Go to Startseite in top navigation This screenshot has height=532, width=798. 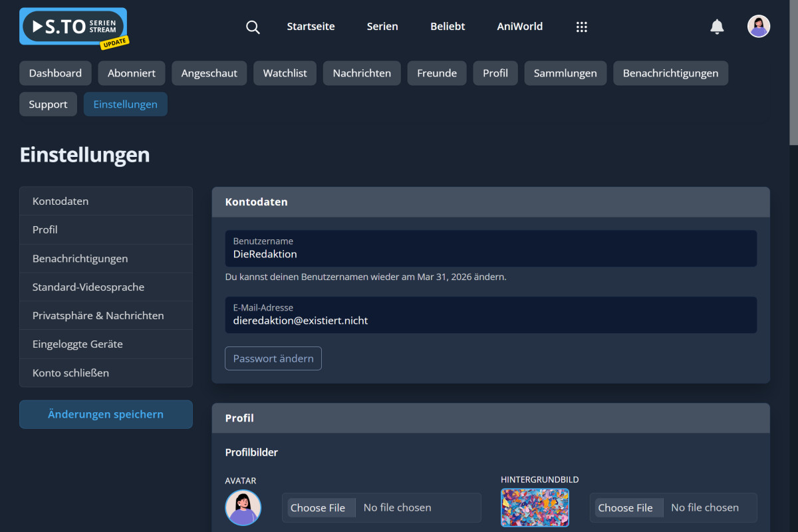coord(311,27)
